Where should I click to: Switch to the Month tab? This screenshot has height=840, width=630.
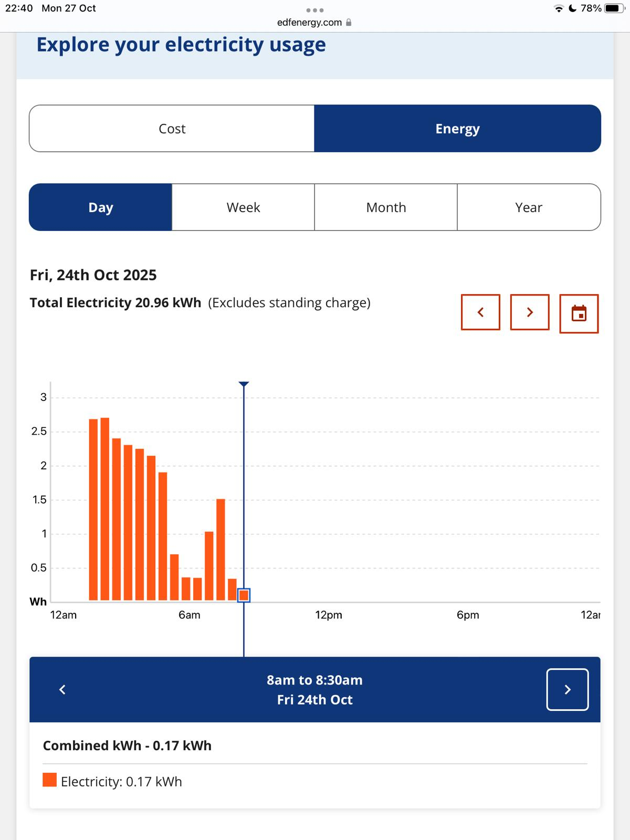[386, 207]
